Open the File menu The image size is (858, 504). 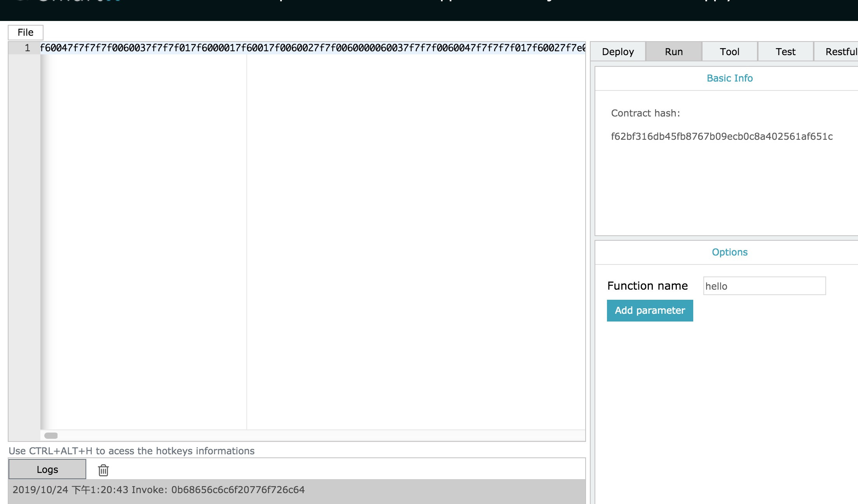pyautogui.click(x=26, y=32)
